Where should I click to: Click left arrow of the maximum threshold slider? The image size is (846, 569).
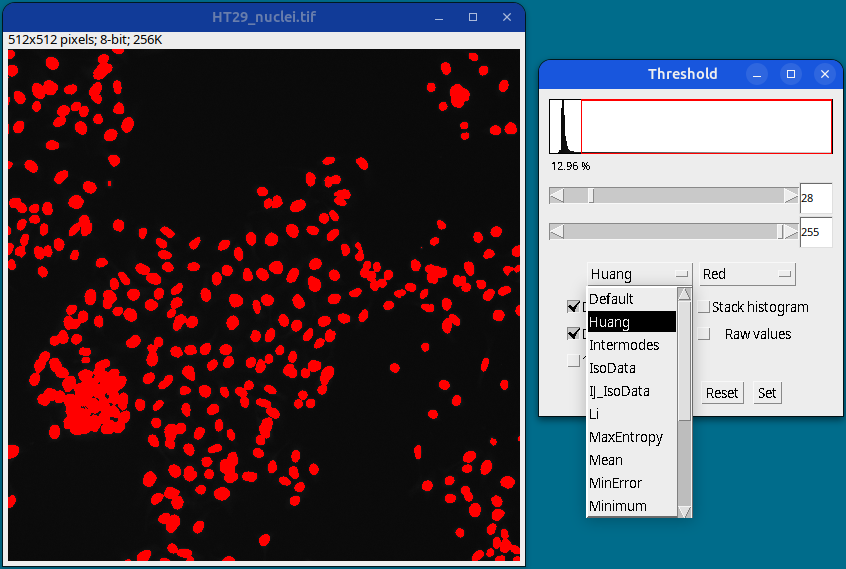pyautogui.click(x=557, y=232)
